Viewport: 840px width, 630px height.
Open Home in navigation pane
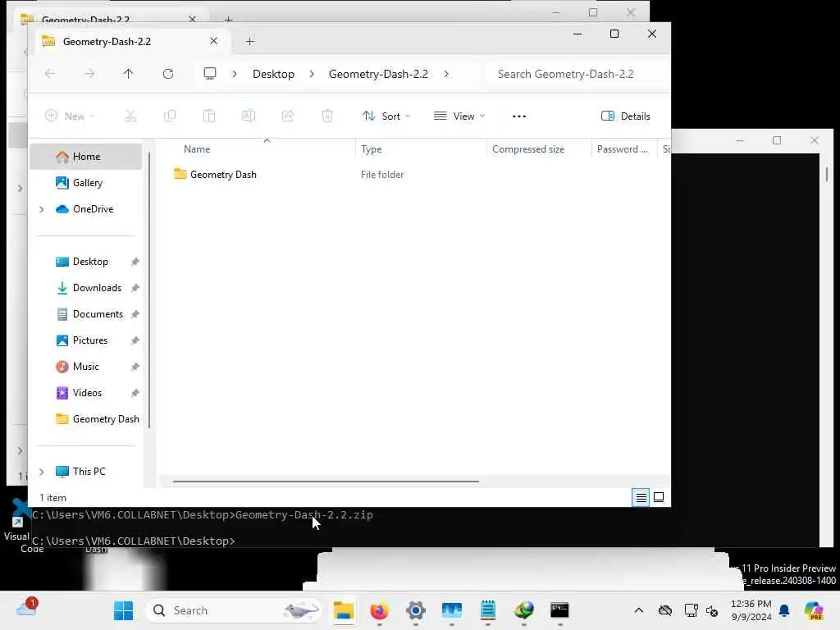coord(85,157)
